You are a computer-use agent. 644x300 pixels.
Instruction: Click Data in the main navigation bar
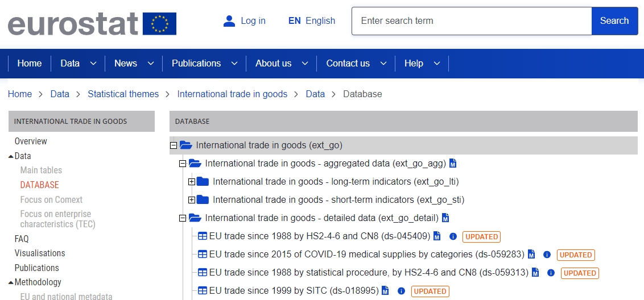(x=70, y=63)
